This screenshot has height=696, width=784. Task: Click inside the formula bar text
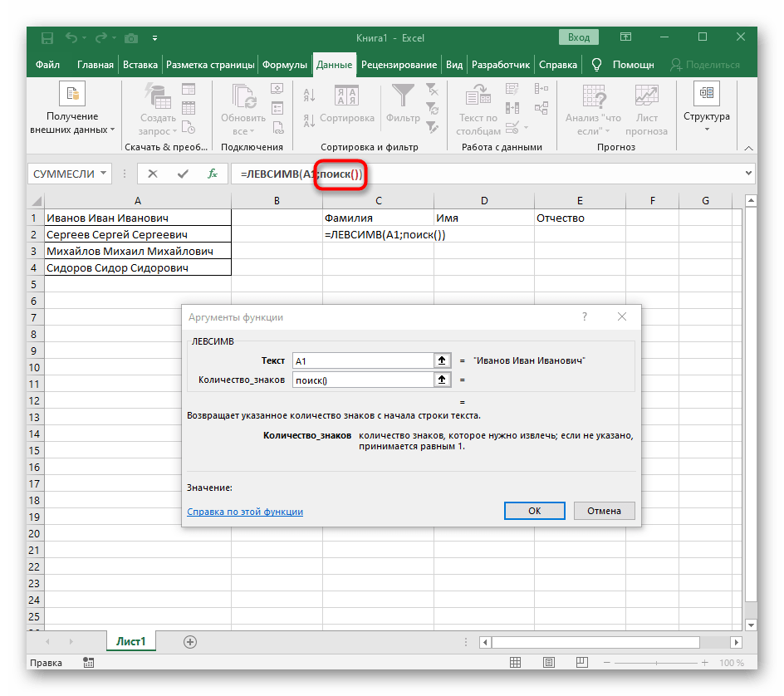[x=485, y=174]
